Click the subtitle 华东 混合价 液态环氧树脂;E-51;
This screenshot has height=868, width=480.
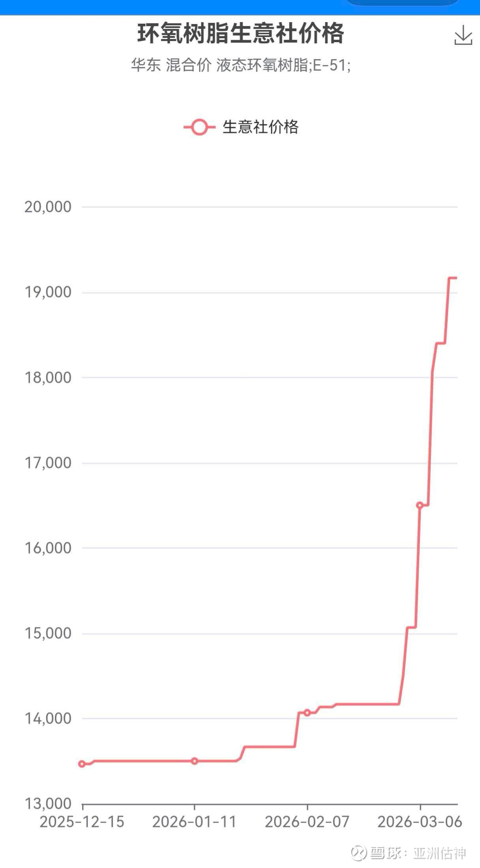coord(240,65)
